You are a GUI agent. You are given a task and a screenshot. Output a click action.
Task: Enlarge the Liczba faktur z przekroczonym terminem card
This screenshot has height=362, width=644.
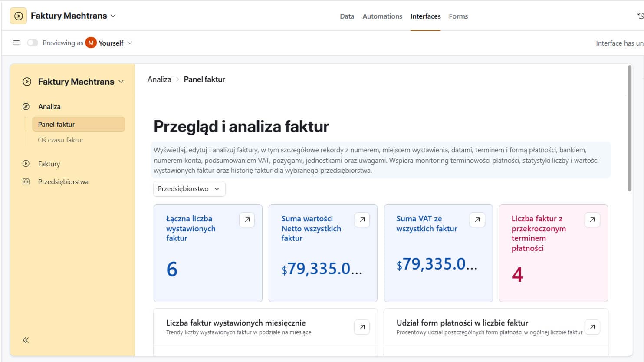[x=592, y=220]
